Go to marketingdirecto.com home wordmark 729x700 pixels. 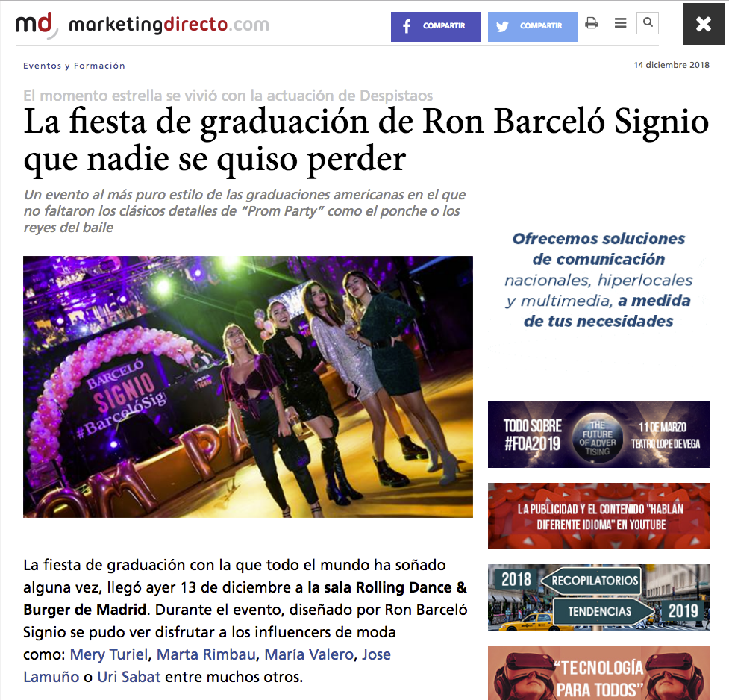click(169, 24)
